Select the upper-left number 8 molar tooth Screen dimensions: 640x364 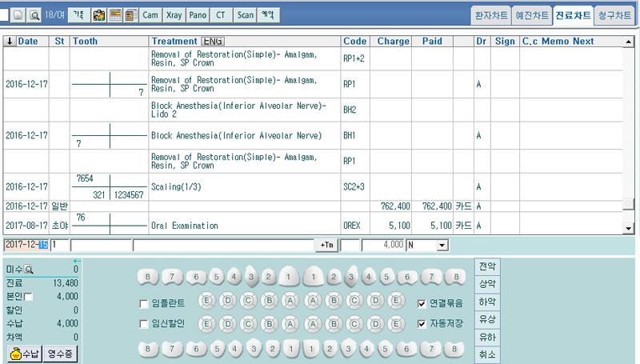coord(147,278)
